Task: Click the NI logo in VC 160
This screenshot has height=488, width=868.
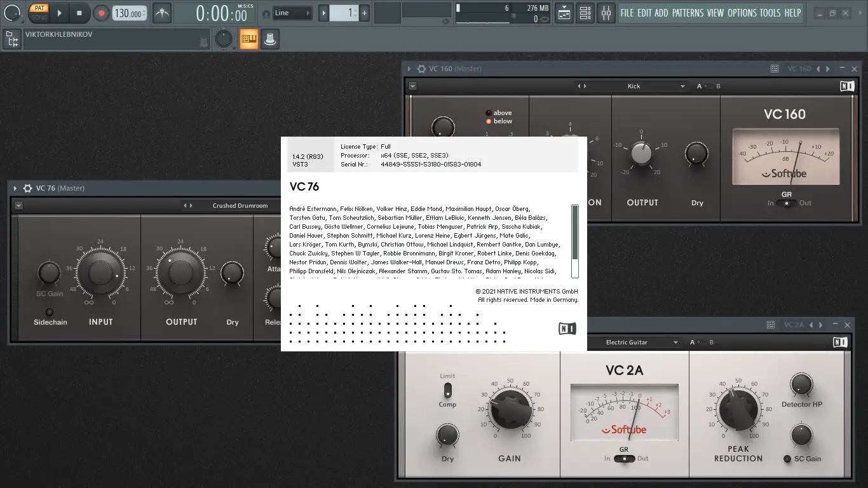Action: coord(847,86)
